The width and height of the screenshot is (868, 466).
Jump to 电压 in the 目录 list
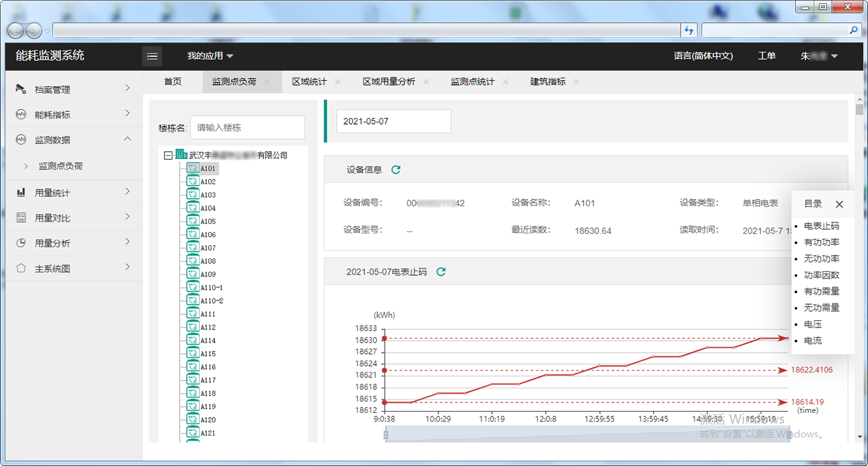pyautogui.click(x=813, y=324)
